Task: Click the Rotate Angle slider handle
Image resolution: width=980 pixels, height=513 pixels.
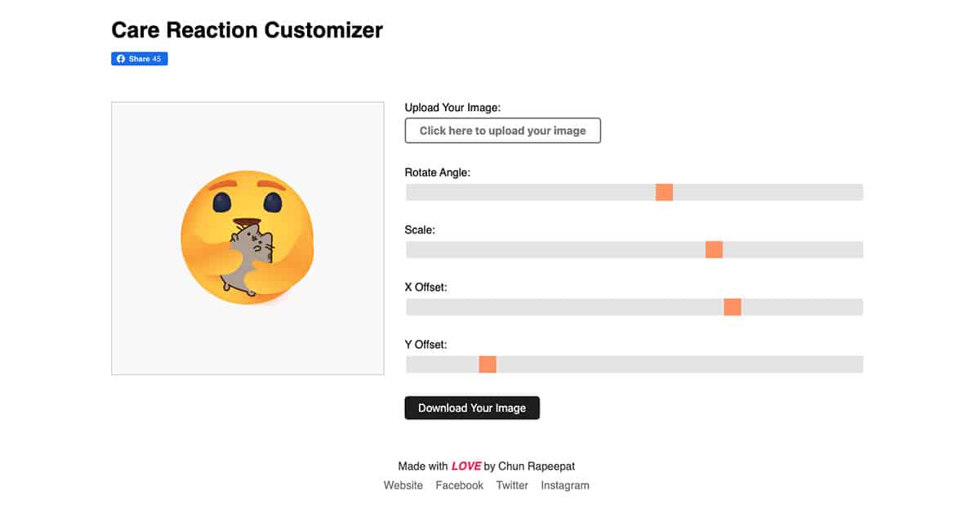Action: [664, 193]
